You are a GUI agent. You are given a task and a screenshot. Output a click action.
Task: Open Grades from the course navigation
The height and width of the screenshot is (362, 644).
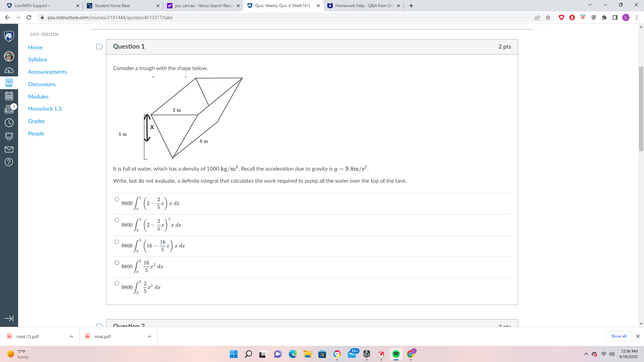pos(36,121)
